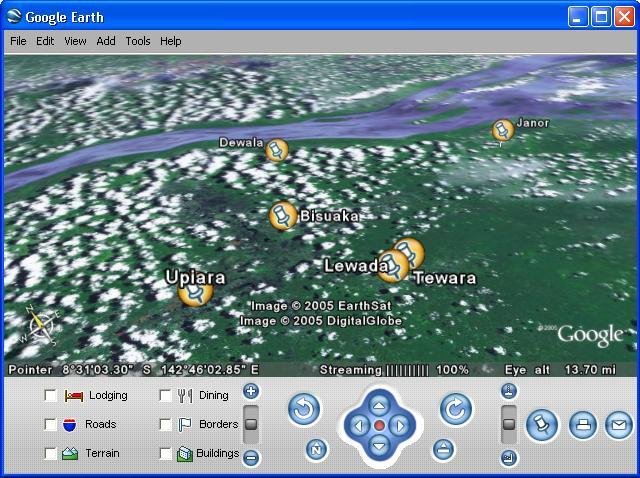Open the View menu

pos(75,41)
